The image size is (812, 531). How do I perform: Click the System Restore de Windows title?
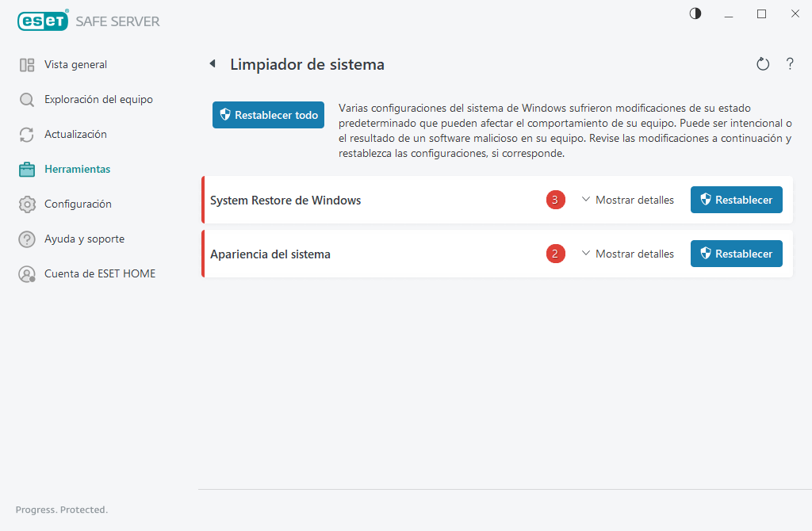click(285, 201)
